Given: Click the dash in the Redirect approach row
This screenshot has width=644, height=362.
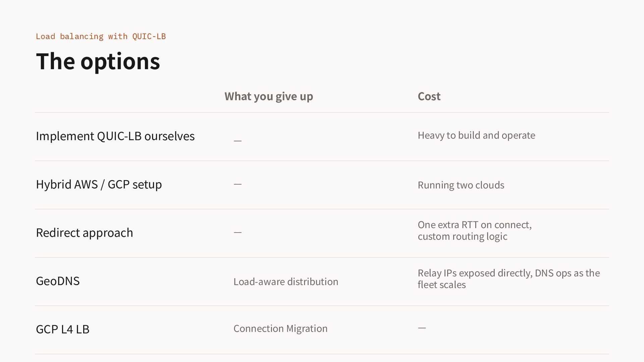Looking at the screenshot, I should point(237,232).
